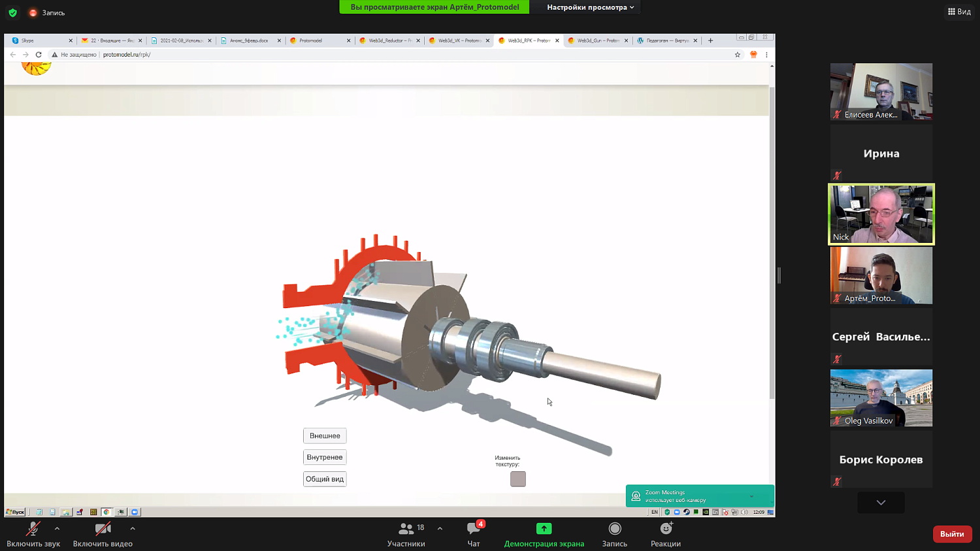
Task: Select Артём_Proto... video thumbnail
Action: pos(881,275)
